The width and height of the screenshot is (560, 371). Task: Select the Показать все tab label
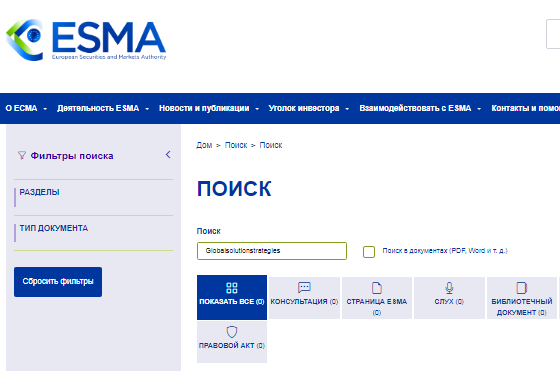tap(231, 302)
